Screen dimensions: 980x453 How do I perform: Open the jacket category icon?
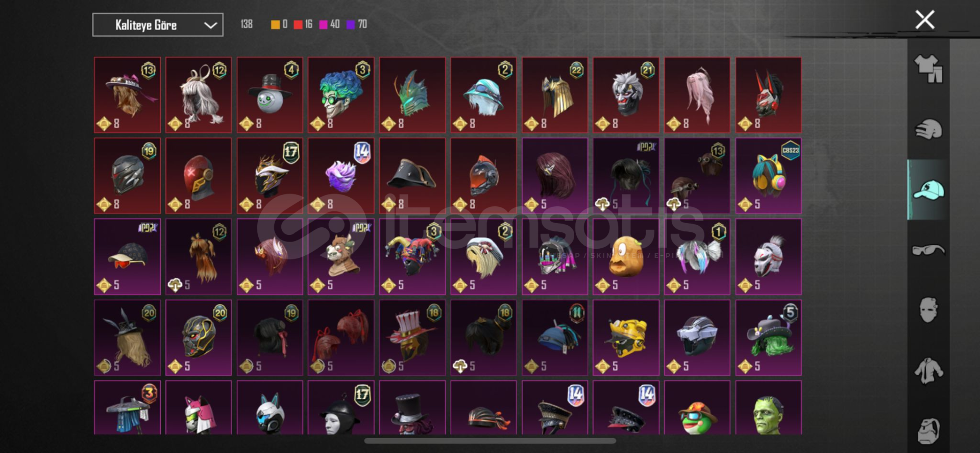(x=928, y=371)
